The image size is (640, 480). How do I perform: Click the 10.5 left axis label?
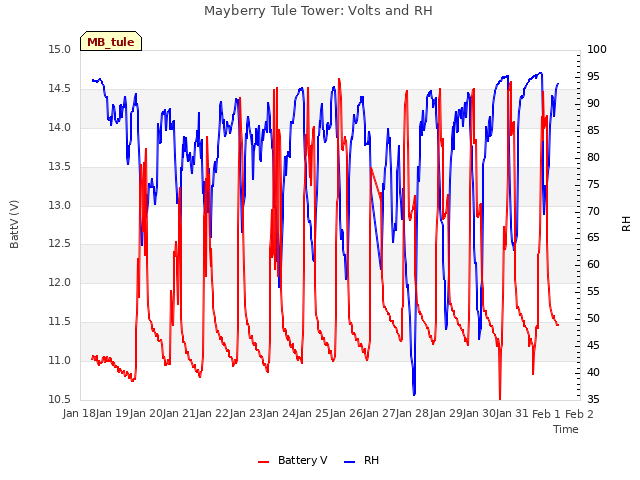(x=59, y=399)
